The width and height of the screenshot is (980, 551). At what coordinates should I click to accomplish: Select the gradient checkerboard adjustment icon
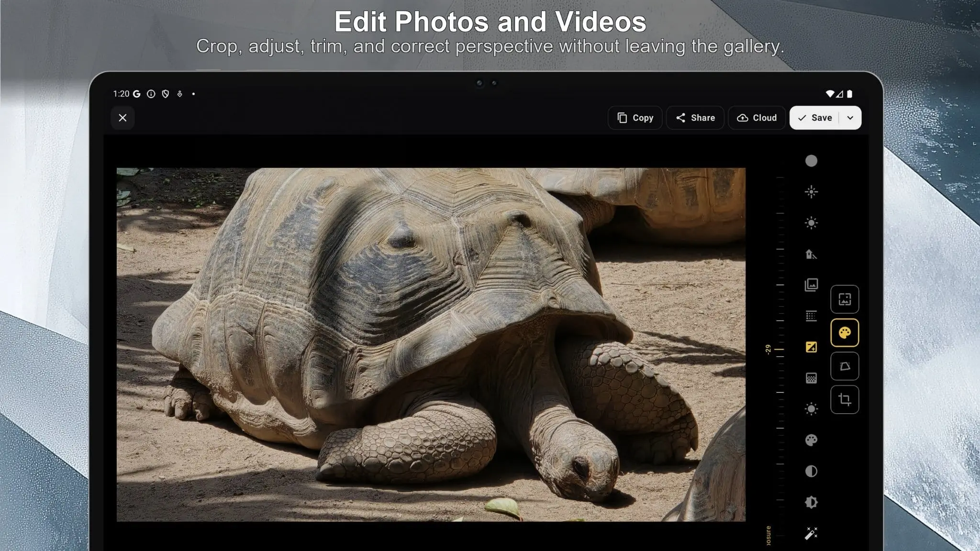pyautogui.click(x=811, y=378)
